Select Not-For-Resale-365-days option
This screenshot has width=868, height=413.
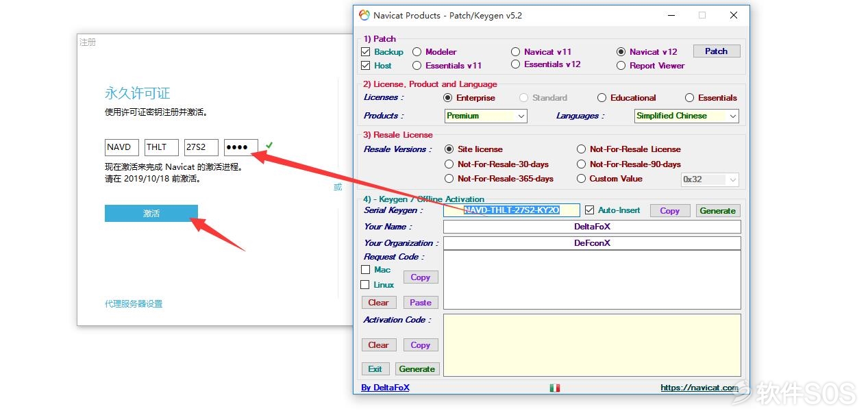449,179
